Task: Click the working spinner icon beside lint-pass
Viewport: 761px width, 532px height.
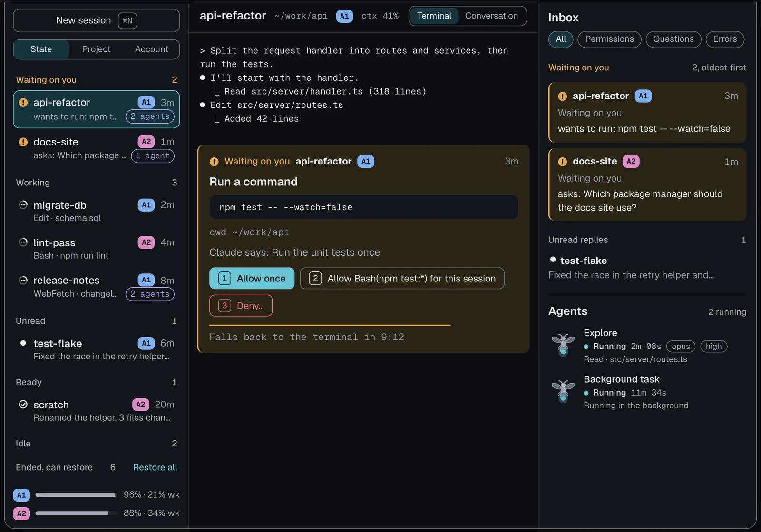Action: tap(23, 242)
